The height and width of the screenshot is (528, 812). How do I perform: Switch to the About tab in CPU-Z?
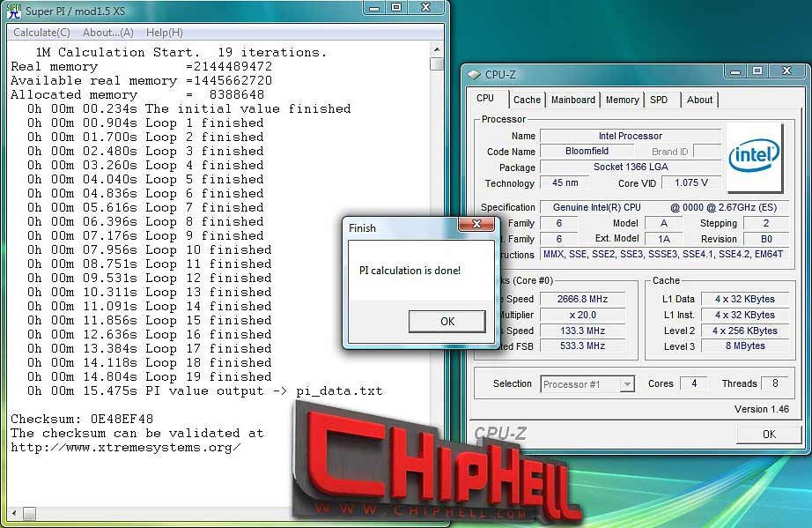pyautogui.click(x=699, y=100)
